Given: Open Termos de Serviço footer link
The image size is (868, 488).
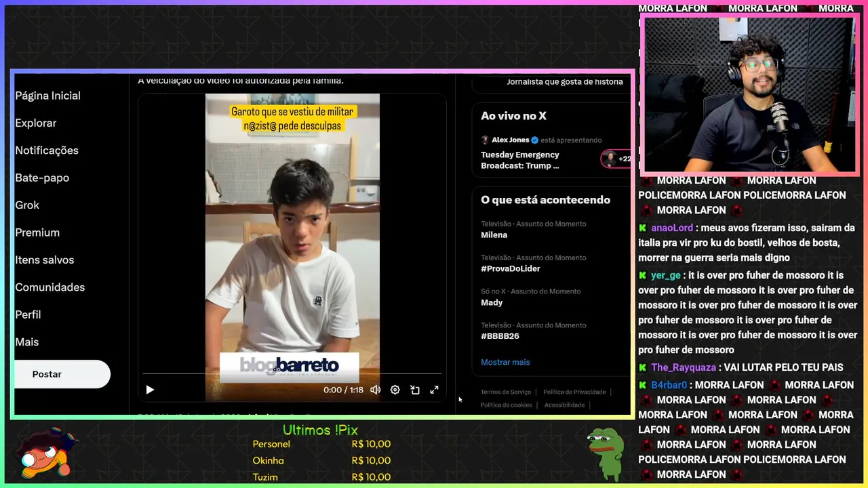Looking at the screenshot, I should pyautogui.click(x=506, y=392).
